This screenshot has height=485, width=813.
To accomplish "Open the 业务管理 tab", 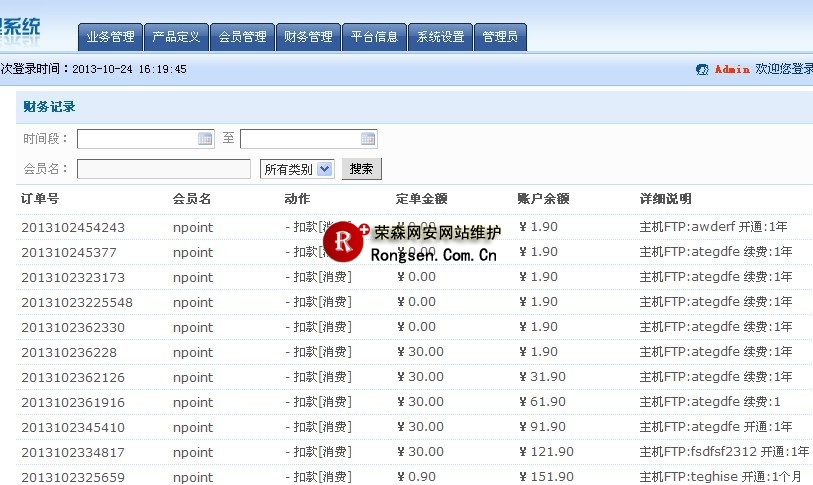I will [110, 37].
